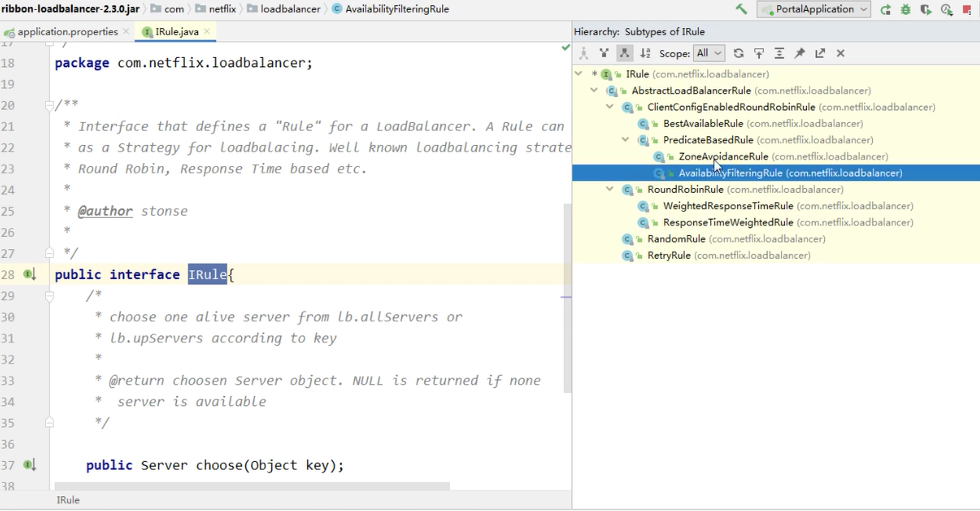Open the Scope dropdown set to All
This screenshot has height=511, width=980.
pyautogui.click(x=709, y=53)
